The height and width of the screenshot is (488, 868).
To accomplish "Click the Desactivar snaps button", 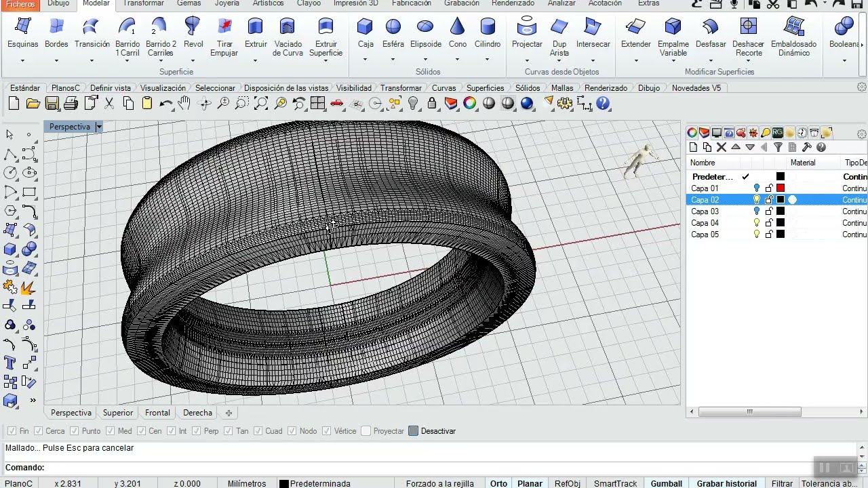I will [x=432, y=431].
